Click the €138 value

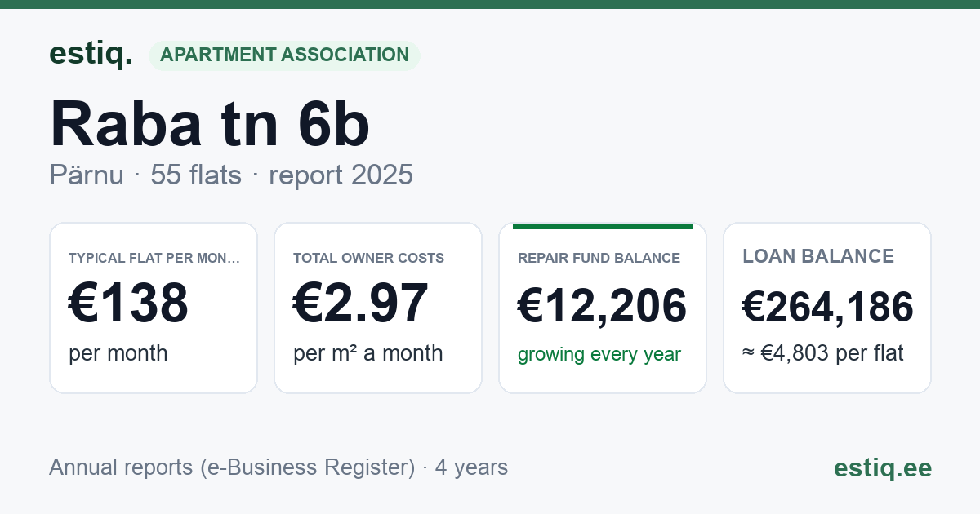tap(129, 303)
